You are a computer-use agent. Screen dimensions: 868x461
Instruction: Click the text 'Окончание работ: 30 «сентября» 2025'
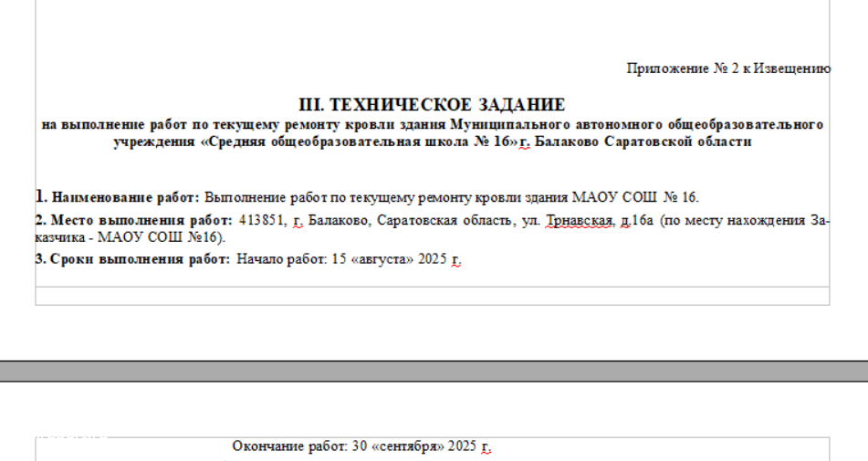coord(354,446)
